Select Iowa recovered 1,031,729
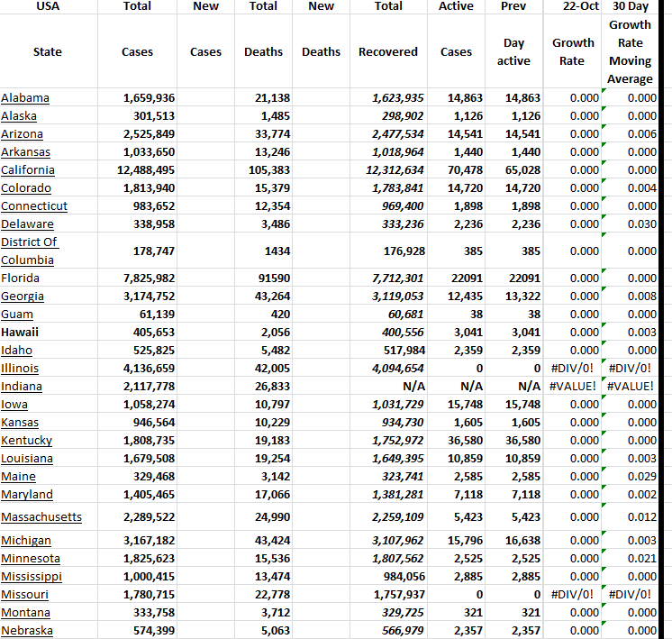 point(388,405)
